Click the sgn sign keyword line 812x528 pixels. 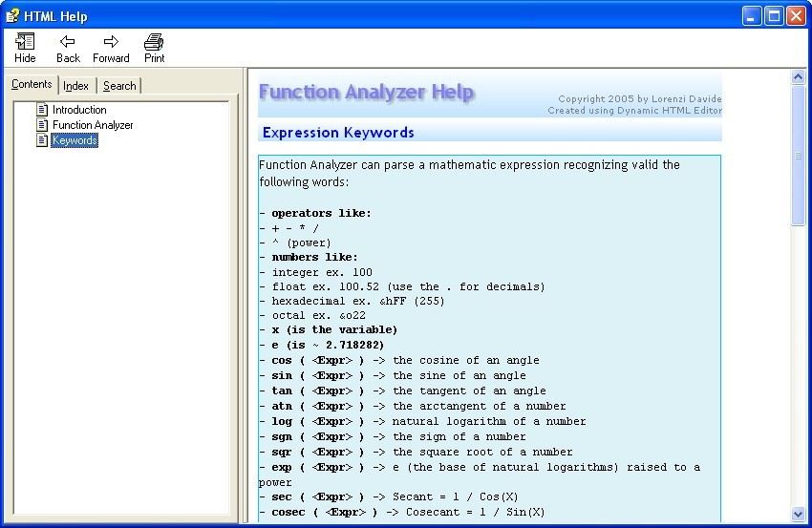pos(393,437)
